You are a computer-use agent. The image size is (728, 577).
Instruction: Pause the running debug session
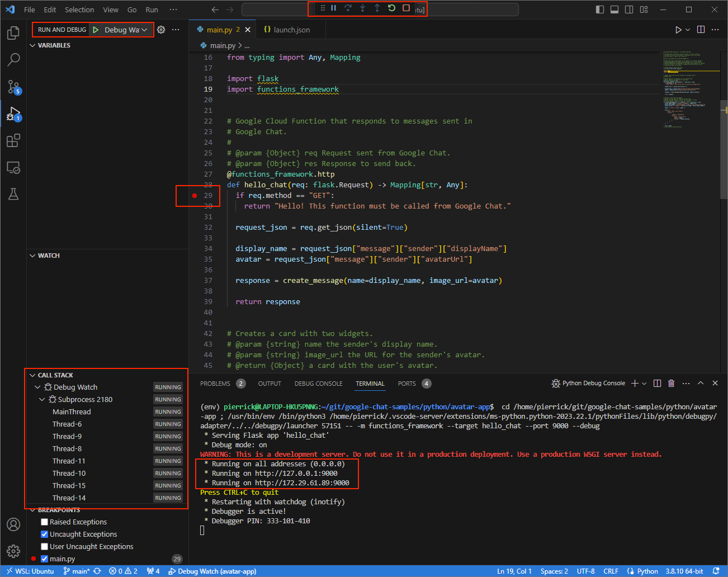coord(333,8)
